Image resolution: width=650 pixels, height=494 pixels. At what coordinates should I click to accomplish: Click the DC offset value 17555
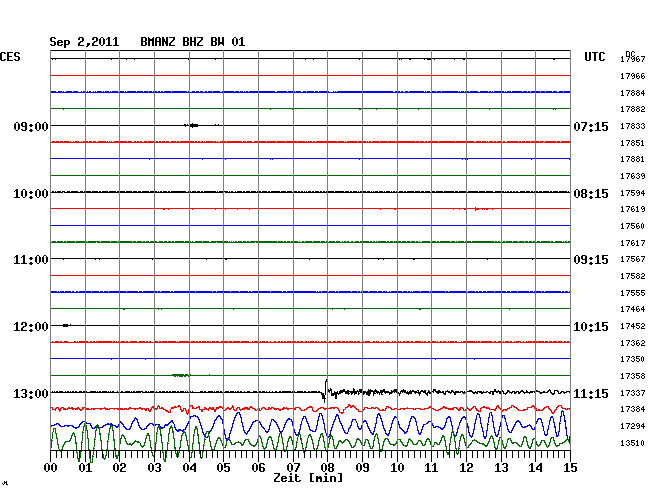(x=633, y=293)
